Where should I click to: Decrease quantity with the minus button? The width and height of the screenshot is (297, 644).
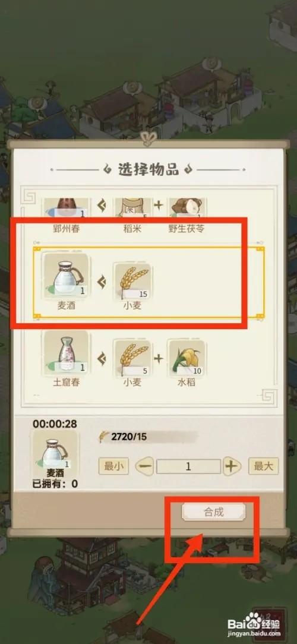[144, 466]
